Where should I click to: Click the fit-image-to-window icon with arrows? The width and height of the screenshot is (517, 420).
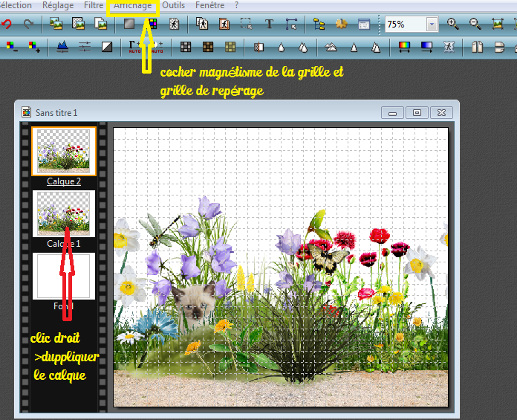[x=498, y=24]
